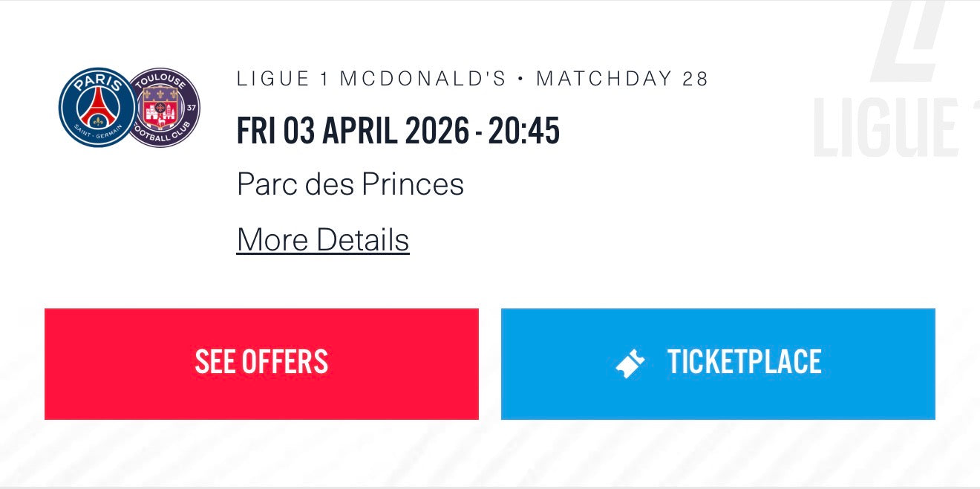
Task: Select the Matchday 28 label
Action: pos(622,79)
